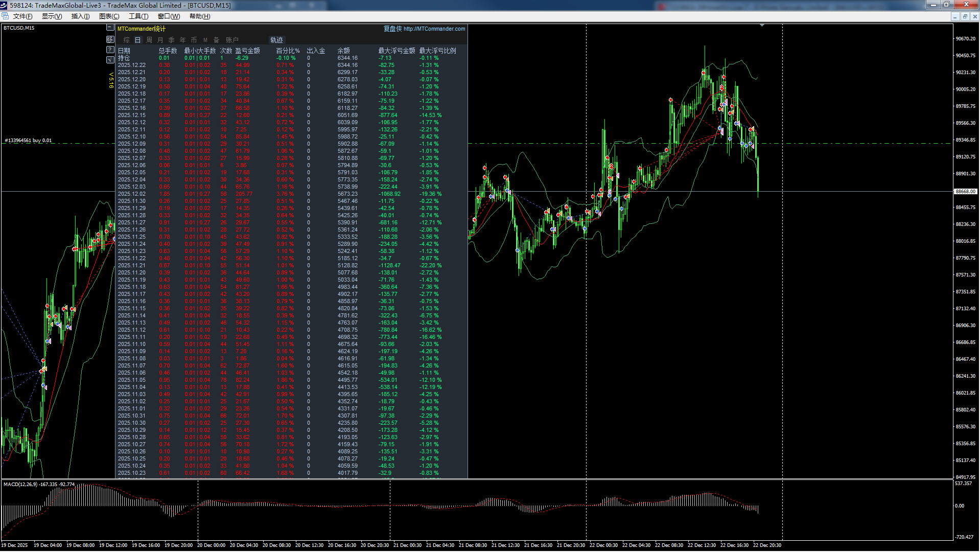Click the chart document icon beside 文件
Screen dimensions: 980x552
click(5, 16)
